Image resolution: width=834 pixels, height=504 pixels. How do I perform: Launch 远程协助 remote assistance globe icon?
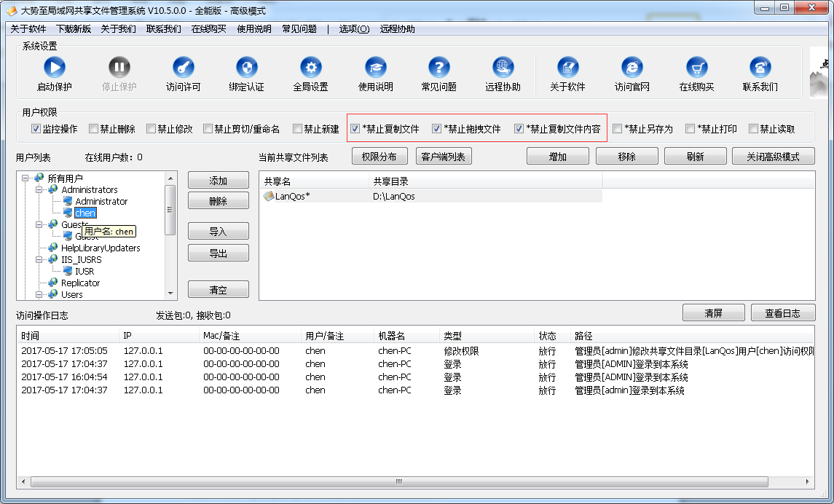503,68
